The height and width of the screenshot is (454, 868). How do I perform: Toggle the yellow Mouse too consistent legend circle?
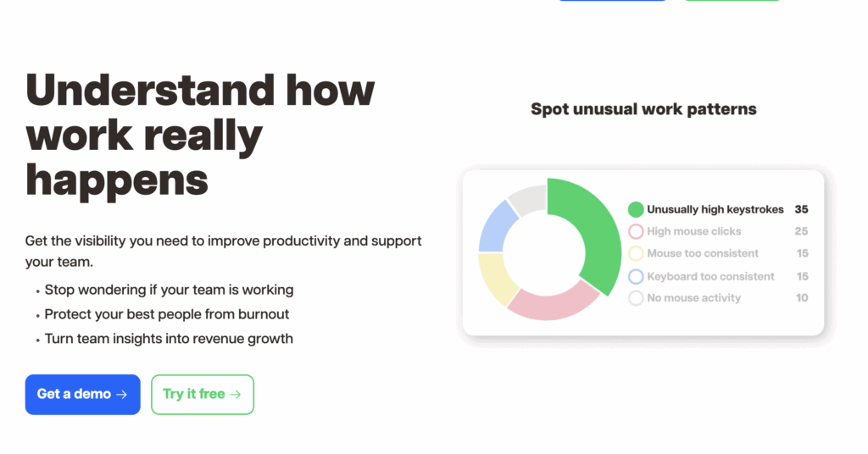(x=636, y=253)
